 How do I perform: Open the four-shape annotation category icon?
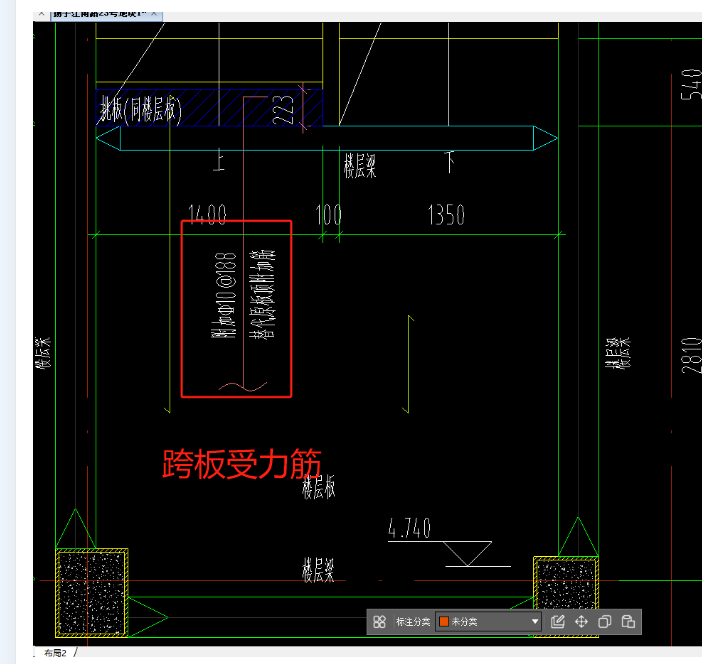click(x=379, y=621)
